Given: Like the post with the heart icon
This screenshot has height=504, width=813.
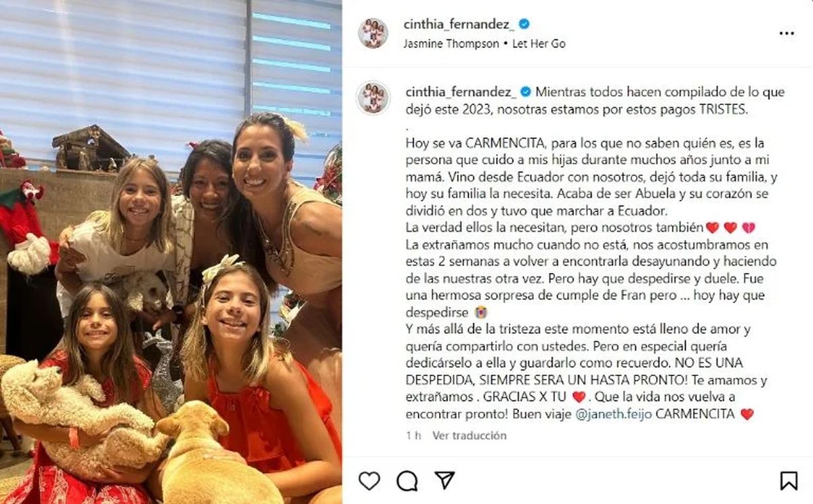Looking at the screenshot, I should (x=369, y=481).
